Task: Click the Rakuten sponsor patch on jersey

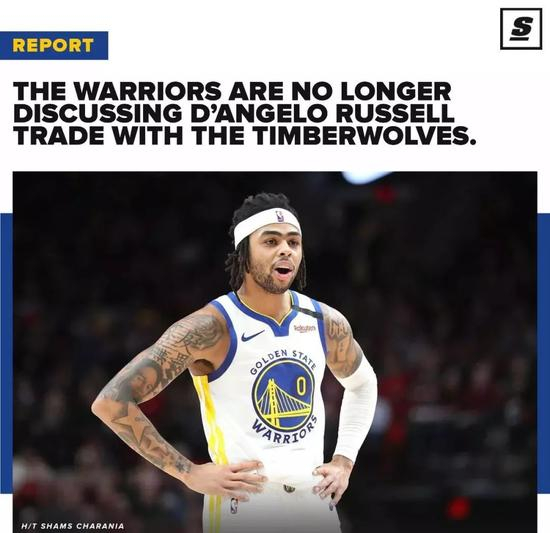Action: (x=305, y=328)
